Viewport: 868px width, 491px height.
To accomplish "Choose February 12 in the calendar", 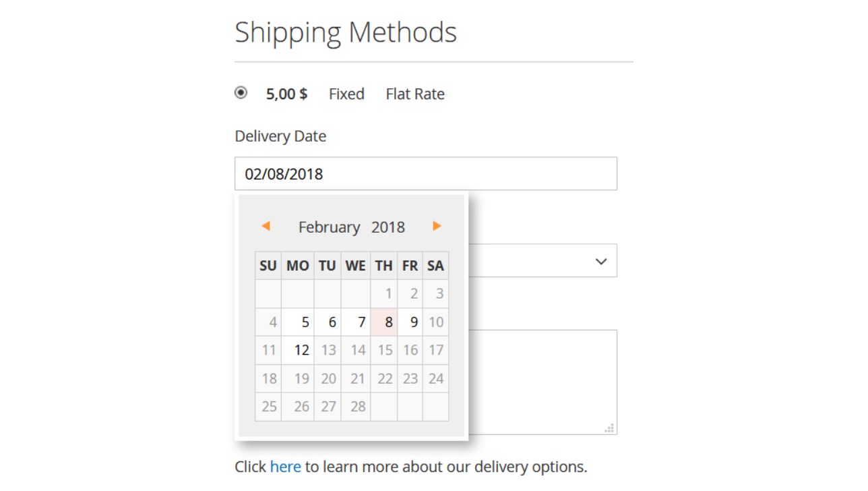I will (x=298, y=351).
